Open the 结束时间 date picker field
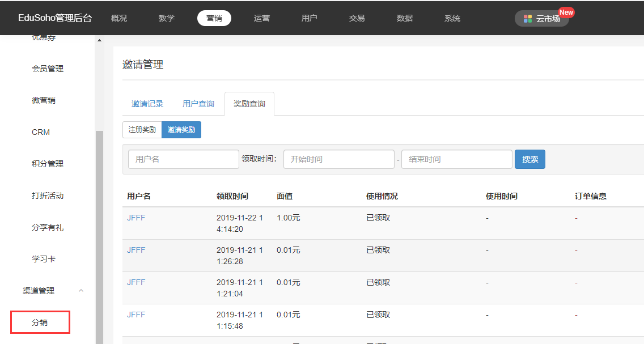Viewport: 644px width, 344px height. point(457,159)
